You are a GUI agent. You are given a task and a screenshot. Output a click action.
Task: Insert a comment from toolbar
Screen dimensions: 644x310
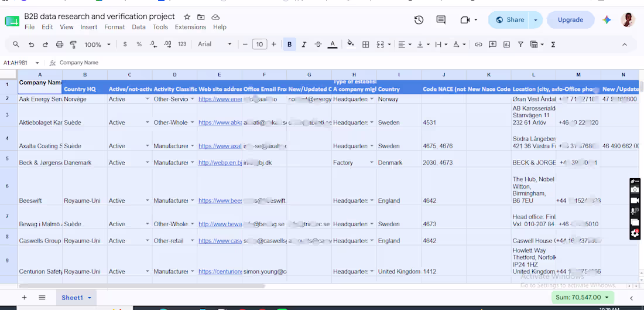pos(492,45)
